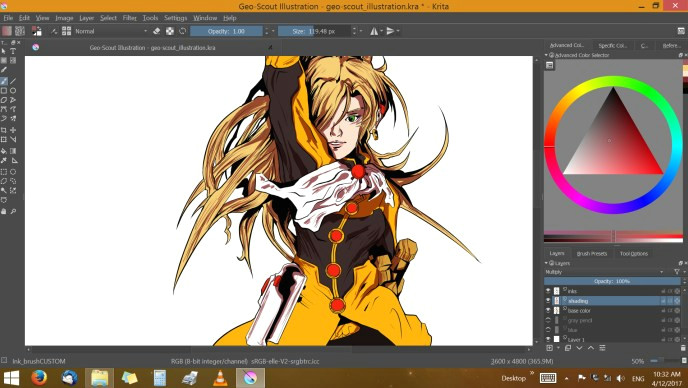Open the Normal blending mode dropdown

111,31
